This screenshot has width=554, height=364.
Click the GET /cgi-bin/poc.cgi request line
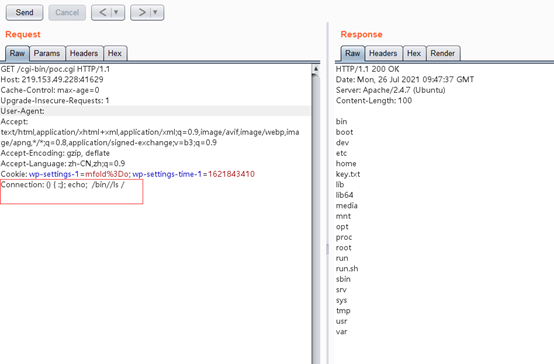[x=55, y=69]
